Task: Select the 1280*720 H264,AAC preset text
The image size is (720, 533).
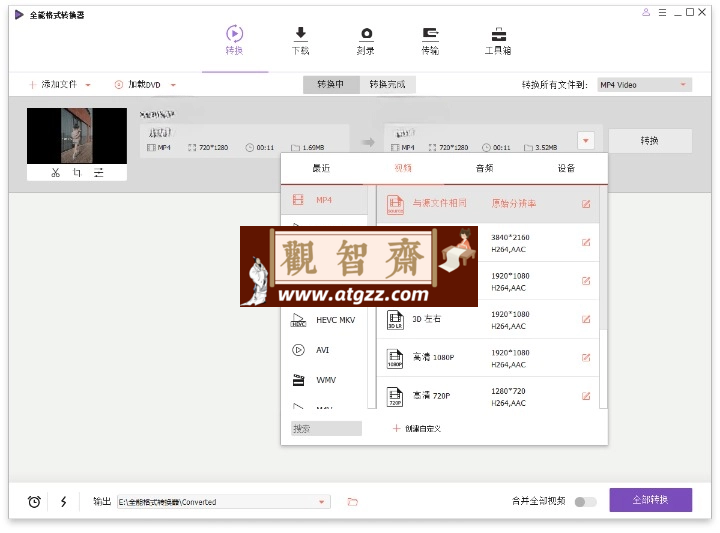Action: [508, 397]
